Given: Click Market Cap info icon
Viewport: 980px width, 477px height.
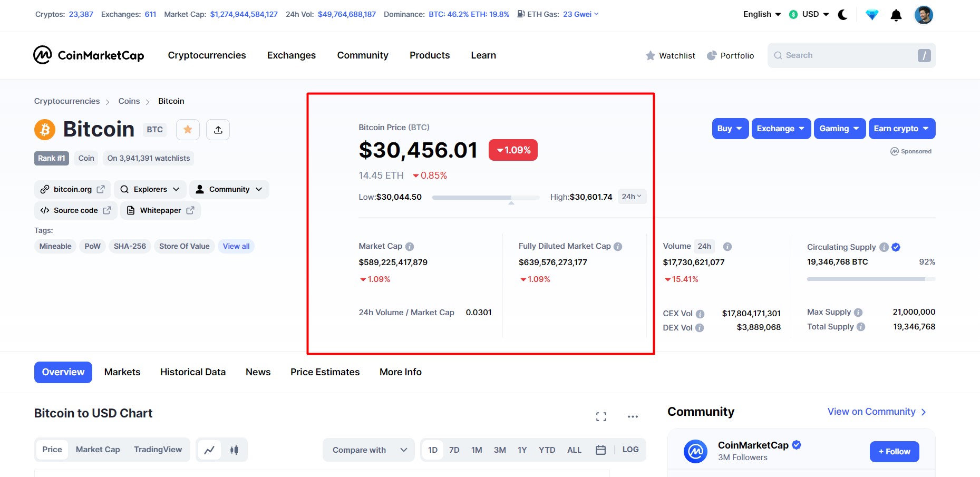Looking at the screenshot, I should [410, 247].
